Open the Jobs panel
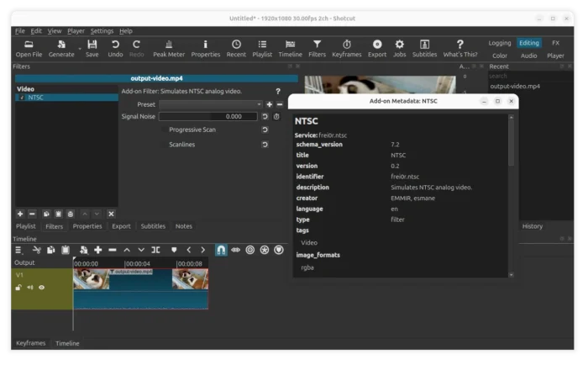This screenshot has height=365, width=588. 399,49
